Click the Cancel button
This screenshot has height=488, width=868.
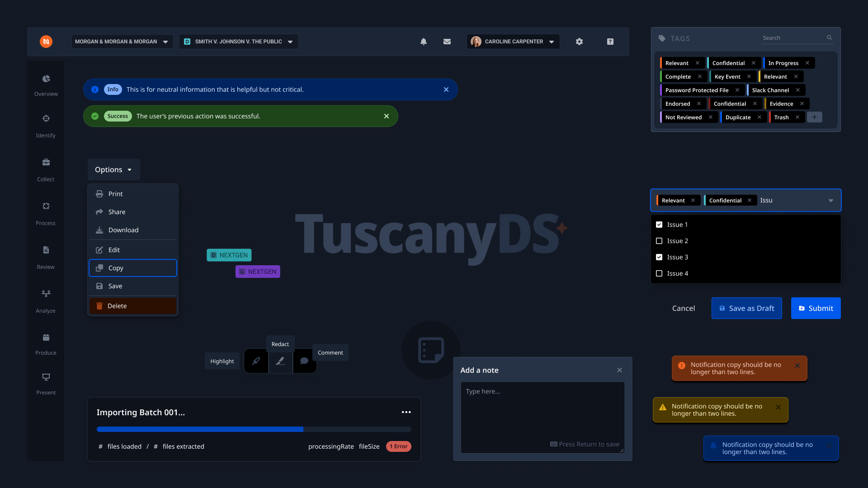pyautogui.click(x=684, y=308)
